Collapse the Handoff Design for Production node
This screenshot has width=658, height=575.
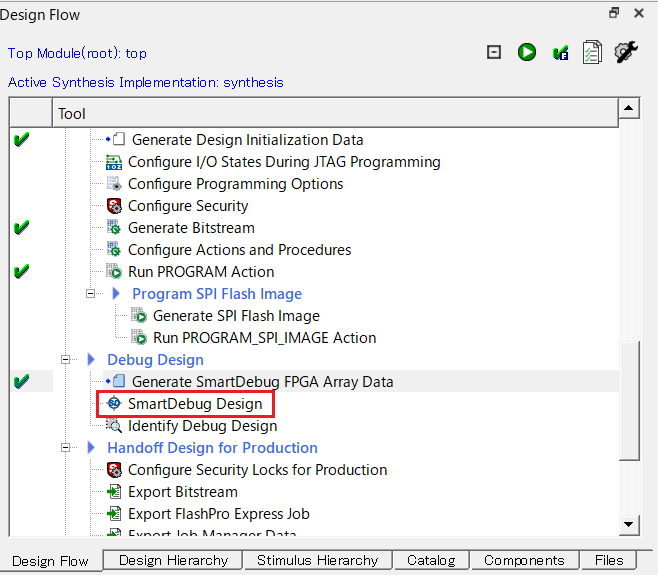(67, 448)
